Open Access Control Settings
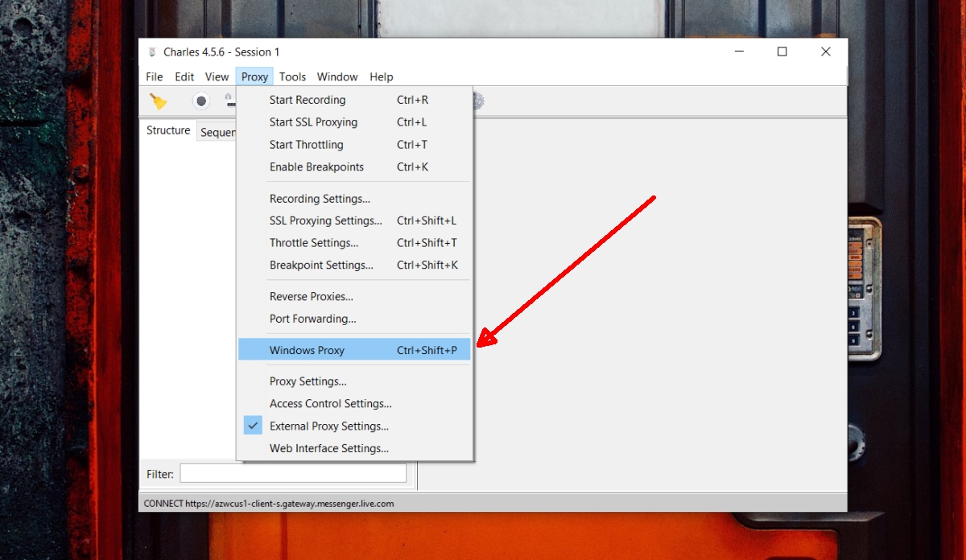The width and height of the screenshot is (966, 560). pos(330,403)
